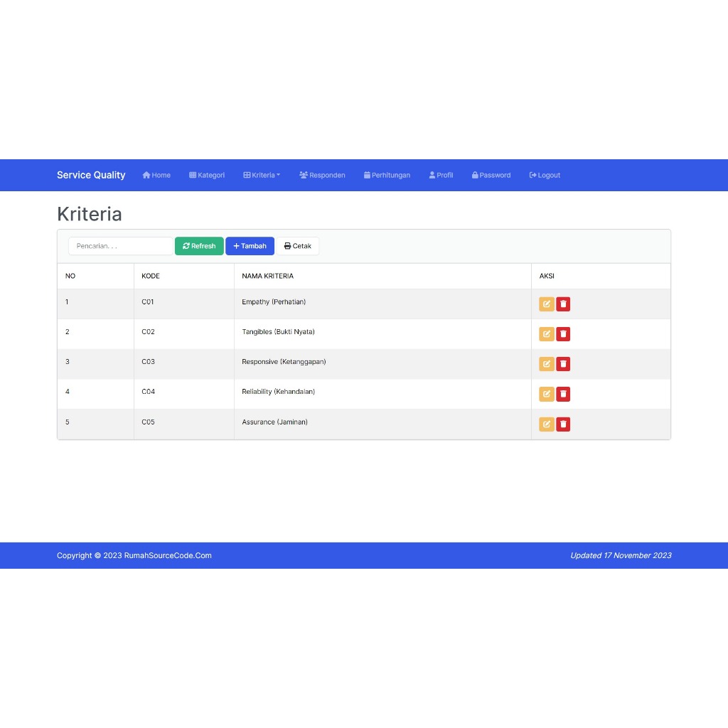Click the Empathy (Perhatian) name cell
The height and width of the screenshot is (728, 728).
(x=382, y=304)
